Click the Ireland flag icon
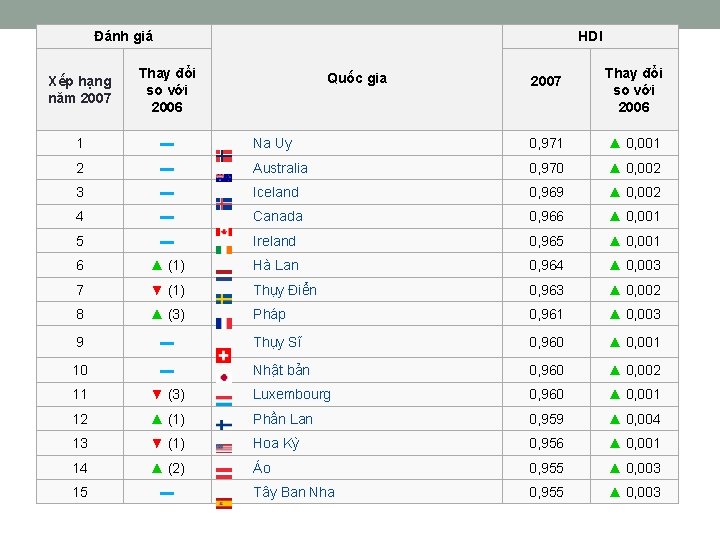Image resolution: width=720 pixels, height=540 pixels. click(x=224, y=249)
